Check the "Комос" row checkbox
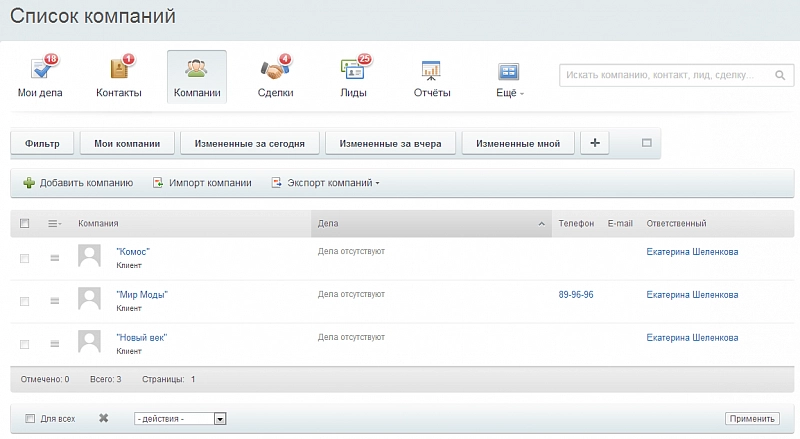 (24, 258)
